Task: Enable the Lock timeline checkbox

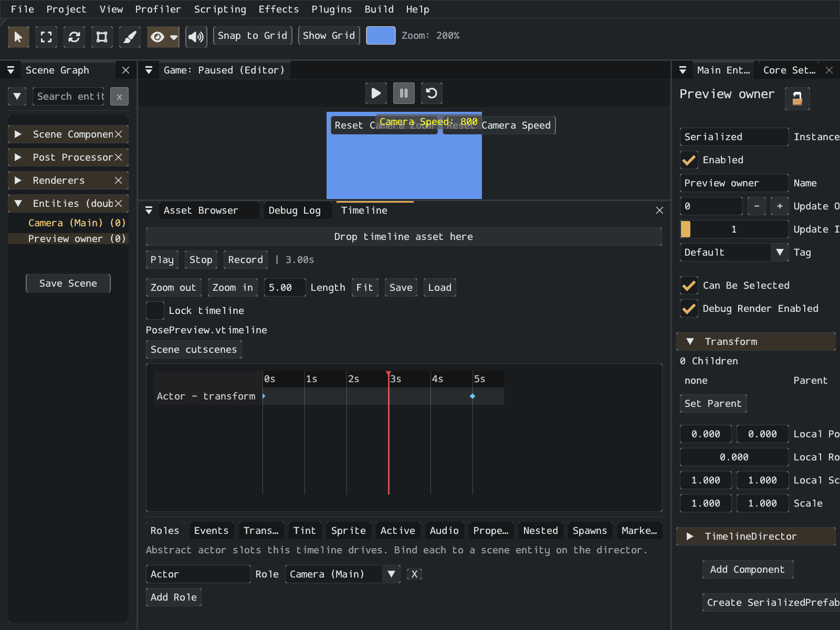Action: 155,310
